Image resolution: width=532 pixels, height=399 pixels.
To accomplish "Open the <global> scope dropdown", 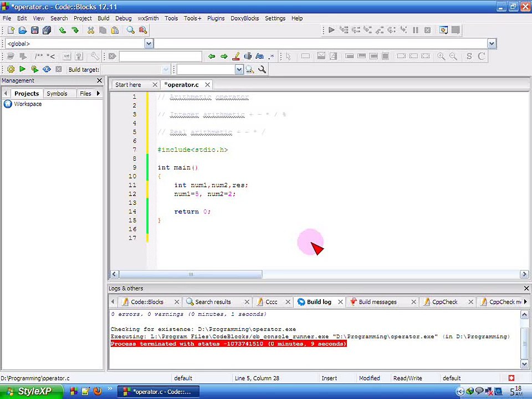I will click(x=149, y=43).
